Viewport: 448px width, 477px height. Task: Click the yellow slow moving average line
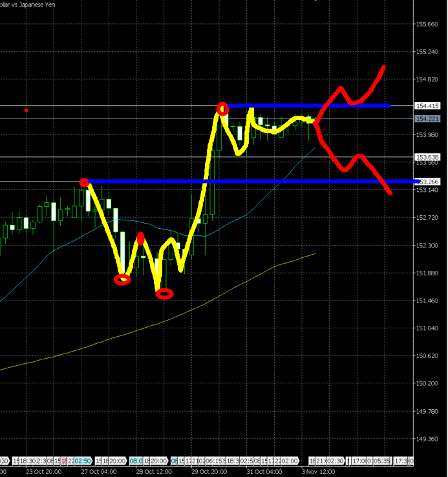[194, 310]
